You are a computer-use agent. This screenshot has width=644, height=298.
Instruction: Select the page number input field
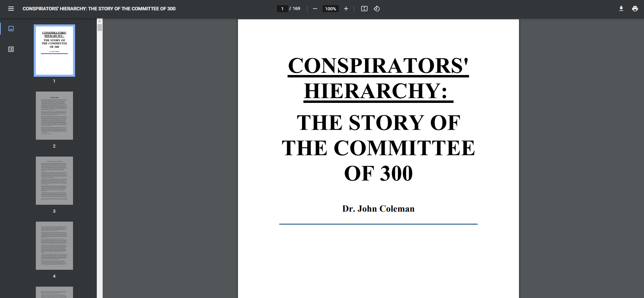coord(282,9)
